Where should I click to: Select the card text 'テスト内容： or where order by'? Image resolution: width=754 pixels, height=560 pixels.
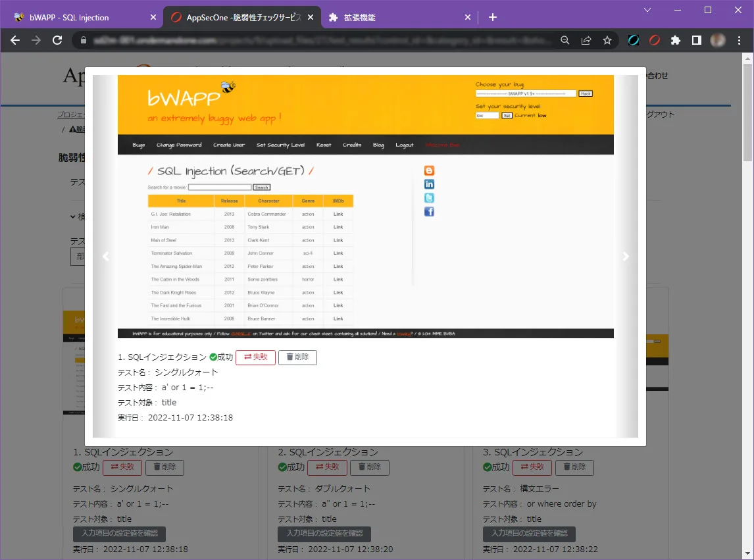(540, 504)
